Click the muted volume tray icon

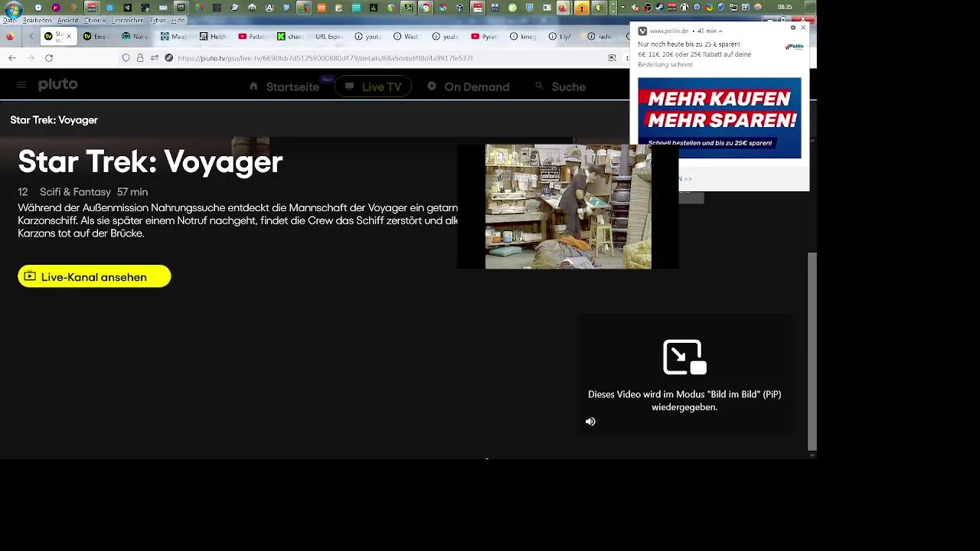tap(635, 8)
